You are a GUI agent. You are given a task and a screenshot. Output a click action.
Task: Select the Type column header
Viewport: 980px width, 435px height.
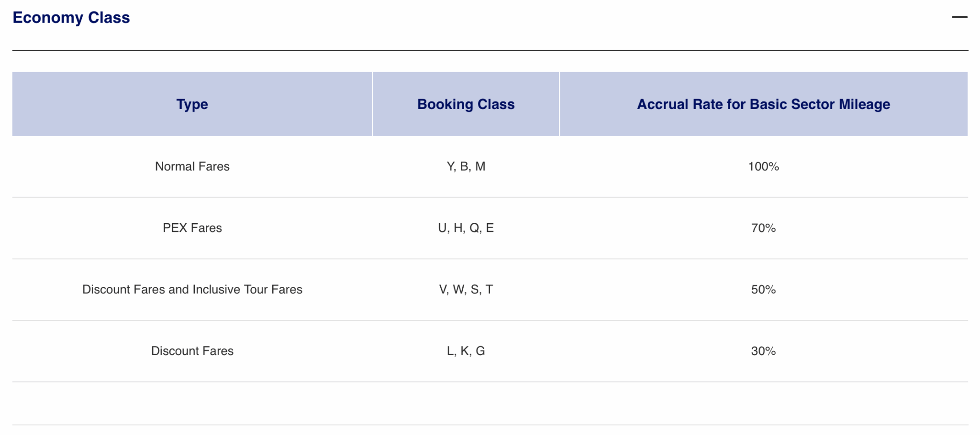[191, 104]
